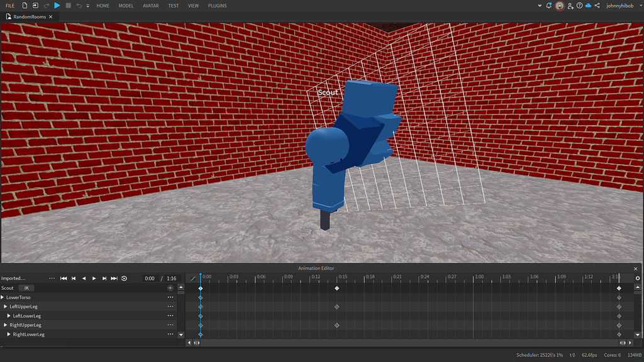Play the animation forward

[94, 278]
